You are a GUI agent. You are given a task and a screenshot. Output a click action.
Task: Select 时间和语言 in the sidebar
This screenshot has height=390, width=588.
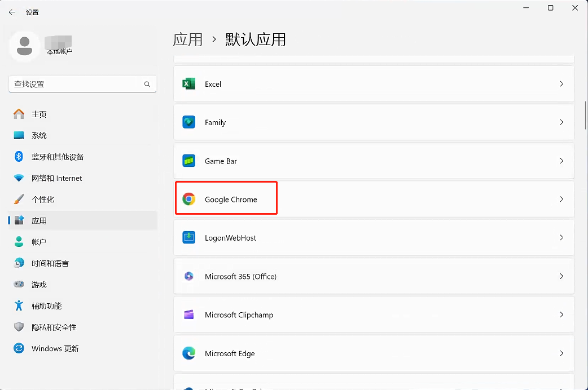(82, 263)
